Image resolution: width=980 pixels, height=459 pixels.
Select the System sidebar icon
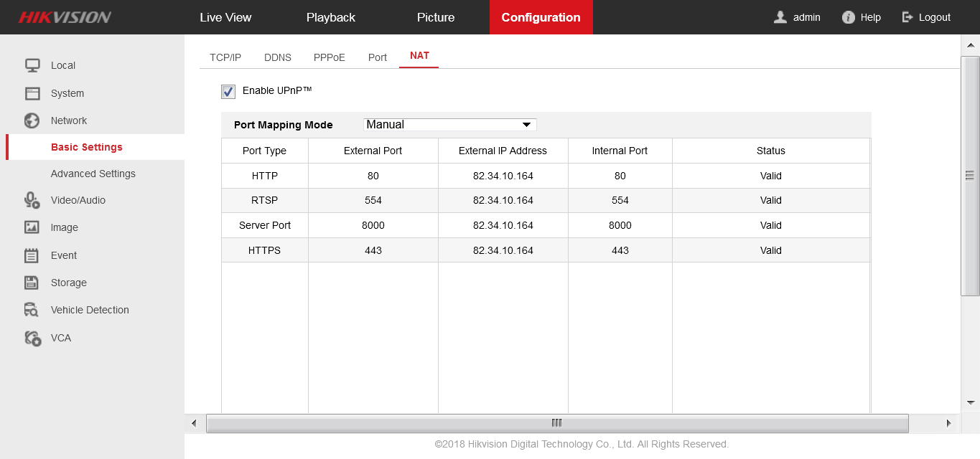coord(32,93)
